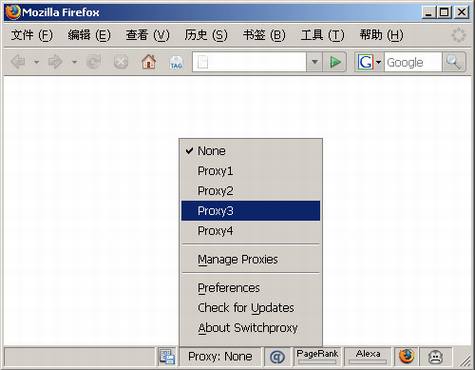The height and width of the screenshot is (370, 475).
Task: Click the Stop loading icon
Action: 121,62
